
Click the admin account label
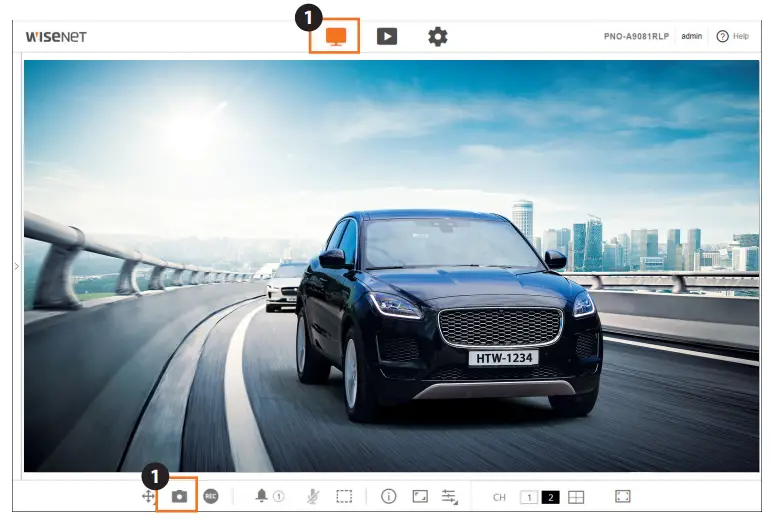point(691,36)
